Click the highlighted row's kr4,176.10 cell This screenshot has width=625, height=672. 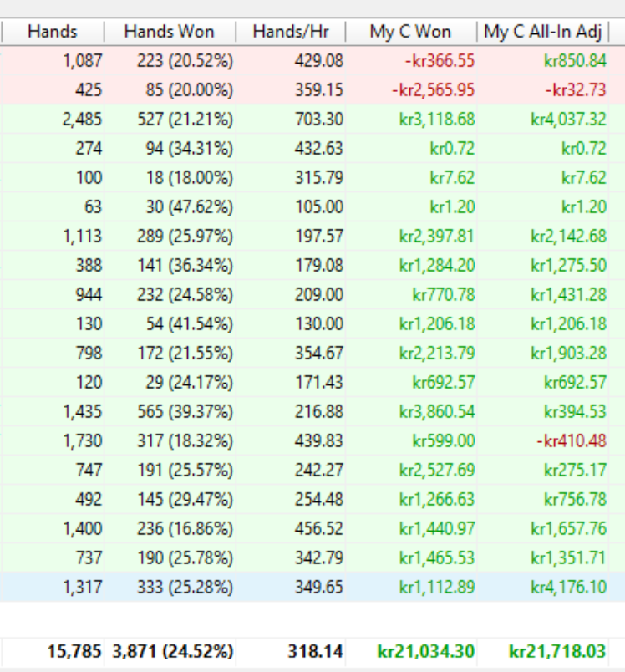568,587
